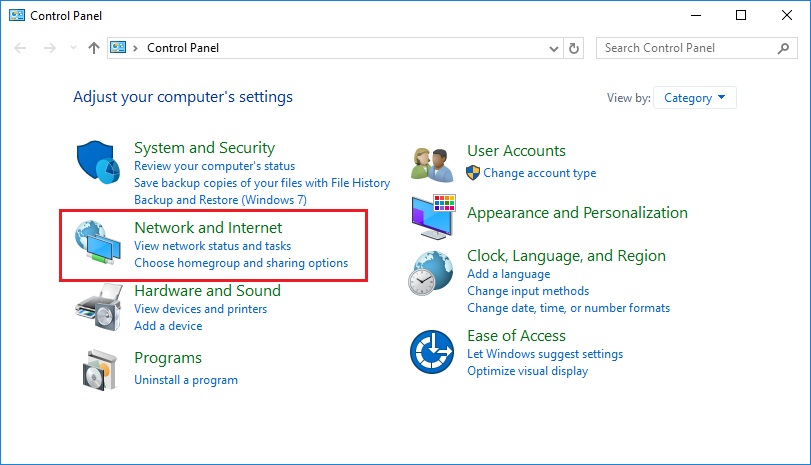Open View network status and tasks
The height and width of the screenshot is (465, 811).
click(213, 246)
